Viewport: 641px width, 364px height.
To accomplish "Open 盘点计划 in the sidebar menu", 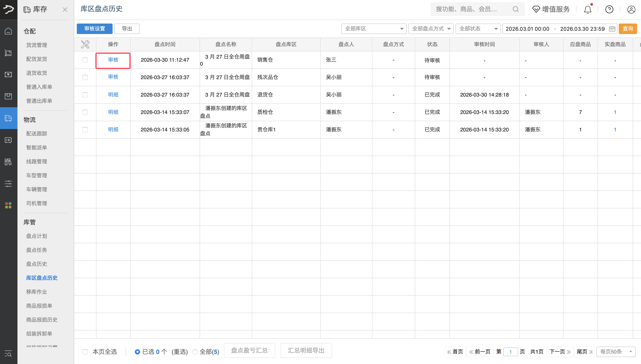I will pos(36,236).
